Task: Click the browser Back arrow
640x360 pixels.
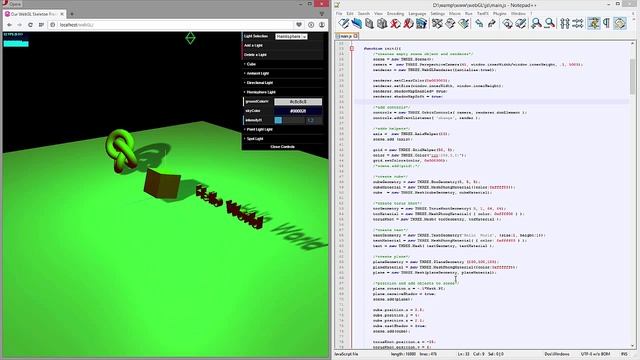Action: click(x=9, y=25)
